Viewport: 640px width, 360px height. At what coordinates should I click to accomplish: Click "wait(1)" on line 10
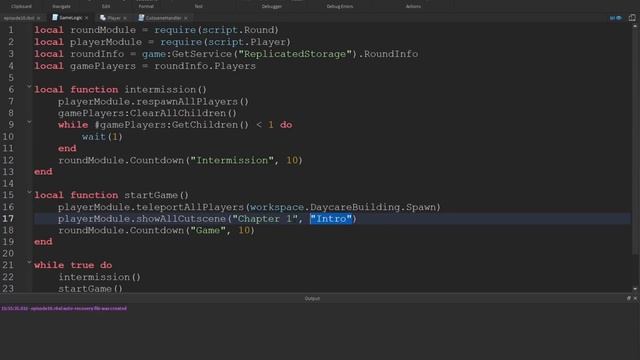(x=102, y=137)
